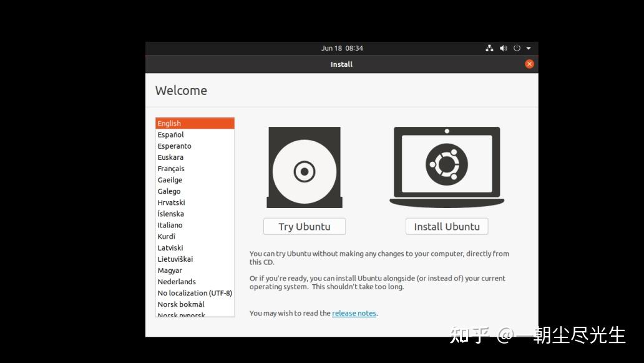
Task: Select Esperanto in the language list
Action: 174,146
